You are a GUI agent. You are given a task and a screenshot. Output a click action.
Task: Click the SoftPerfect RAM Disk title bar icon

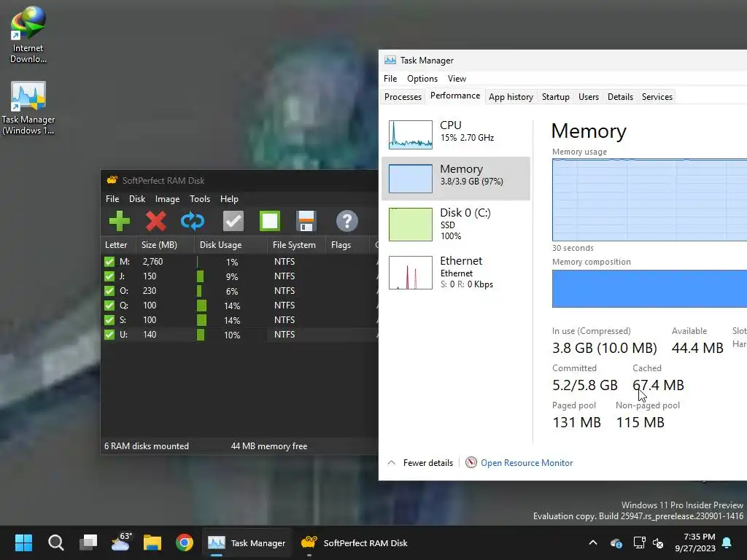tap(112, 180)
